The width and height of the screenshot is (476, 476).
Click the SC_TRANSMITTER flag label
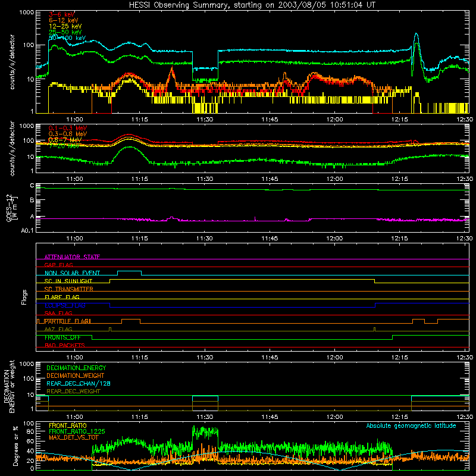(x=68, y=289)
